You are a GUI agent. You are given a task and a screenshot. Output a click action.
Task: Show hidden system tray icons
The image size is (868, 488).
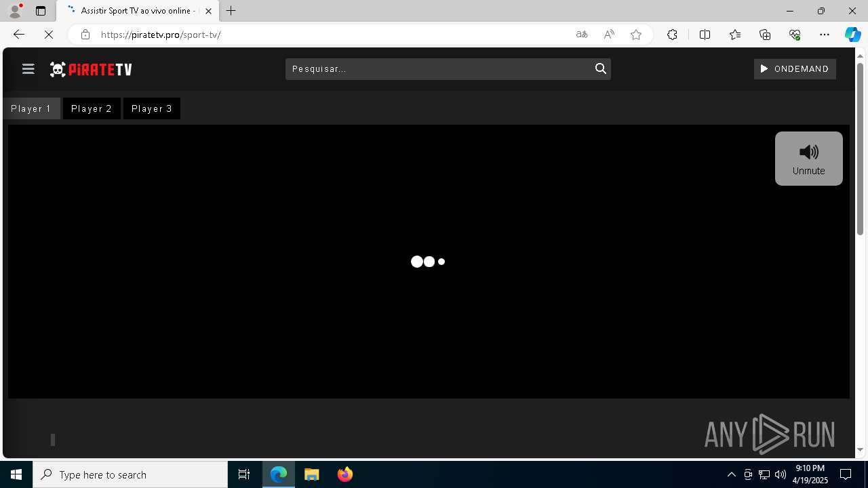[731, 474]
